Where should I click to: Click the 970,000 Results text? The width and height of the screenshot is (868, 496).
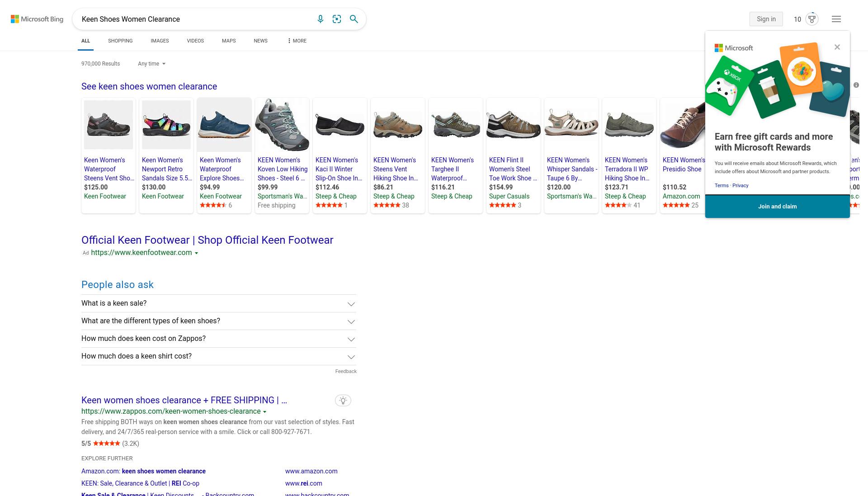(x=100, y=64)
